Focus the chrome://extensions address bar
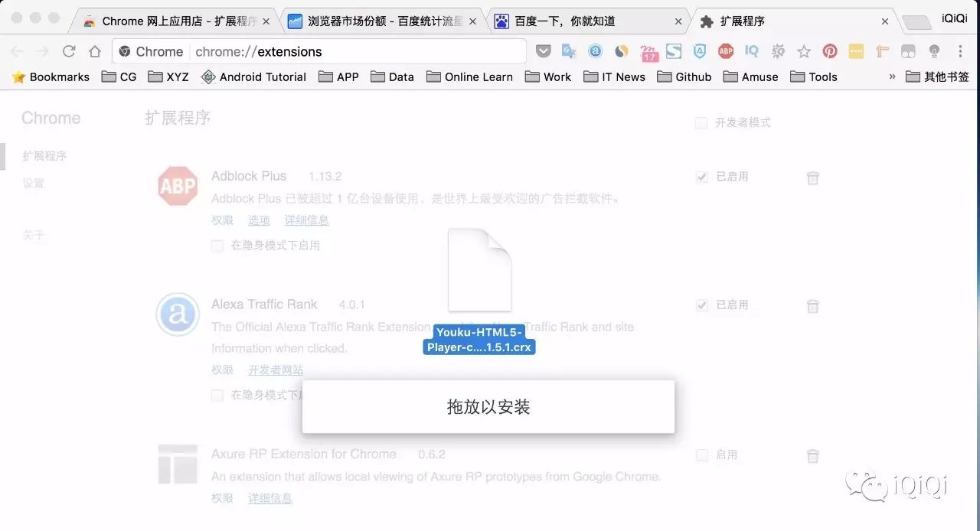This screenshot has width=980, height=531. [319, 51]
